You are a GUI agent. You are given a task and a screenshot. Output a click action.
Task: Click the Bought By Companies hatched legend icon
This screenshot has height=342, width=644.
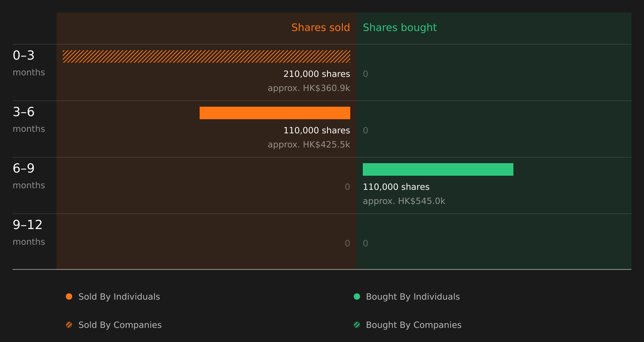pyautogui.click(x=357, y=325)
